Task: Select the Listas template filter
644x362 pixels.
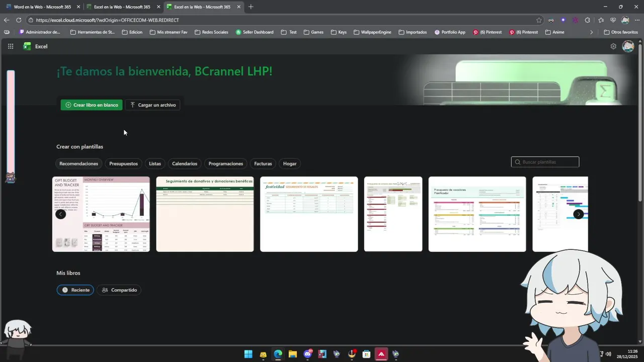Action: [x=155, y=163]
